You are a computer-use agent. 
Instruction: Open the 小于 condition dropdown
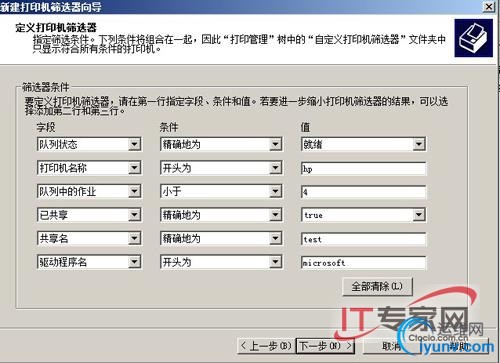tap(275, 191)
